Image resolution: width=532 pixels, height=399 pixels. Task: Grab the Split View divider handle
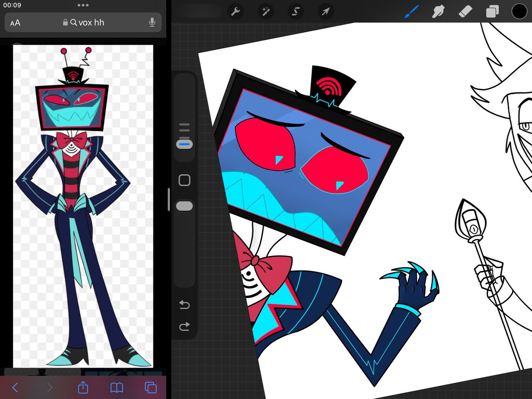pos(169,199)
